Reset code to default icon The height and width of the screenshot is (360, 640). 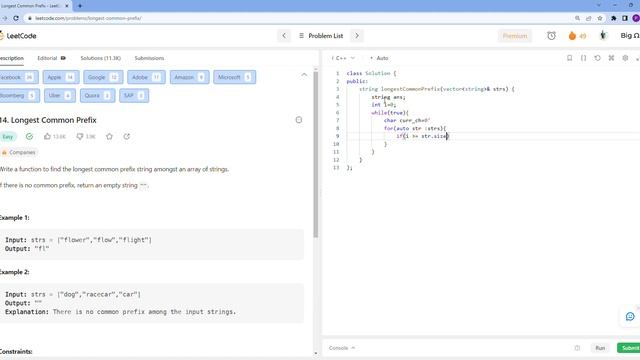597,58
